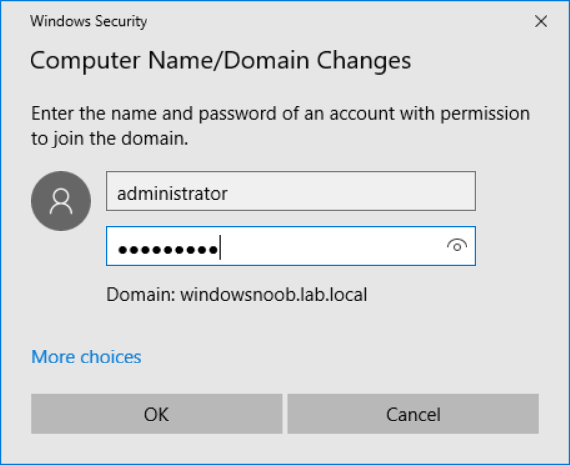570x465 pixels.
Task: Click the words 'to join the domain.'
Action: [110, 139]
